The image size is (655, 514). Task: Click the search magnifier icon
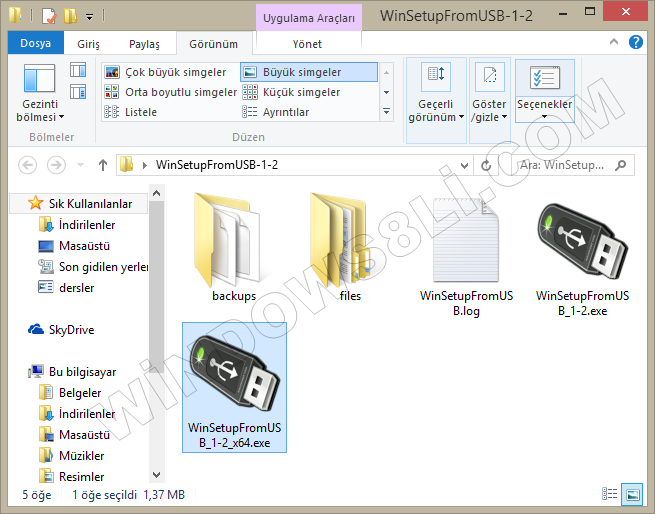pos(621,165)
